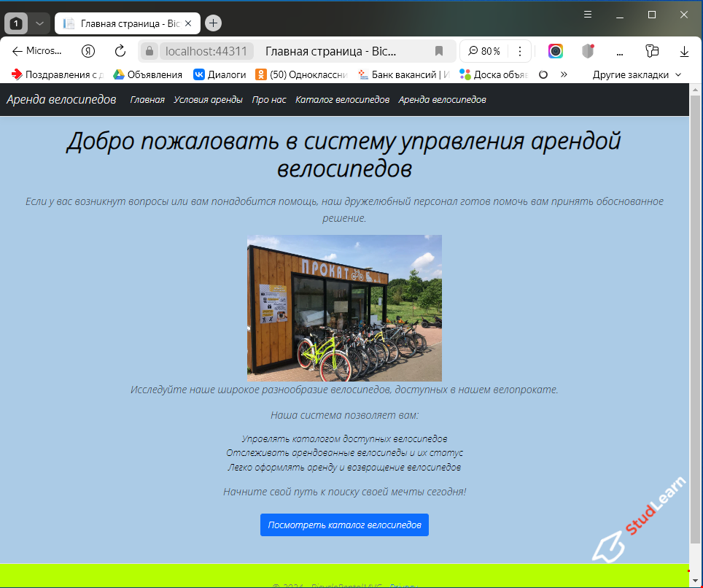
Task: Select Про нас in the site navigation
Action: coord(269,100)
